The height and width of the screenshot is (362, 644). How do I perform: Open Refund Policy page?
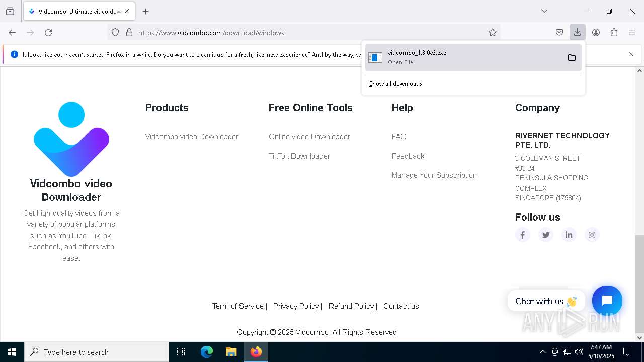click(x=351, y=306)
